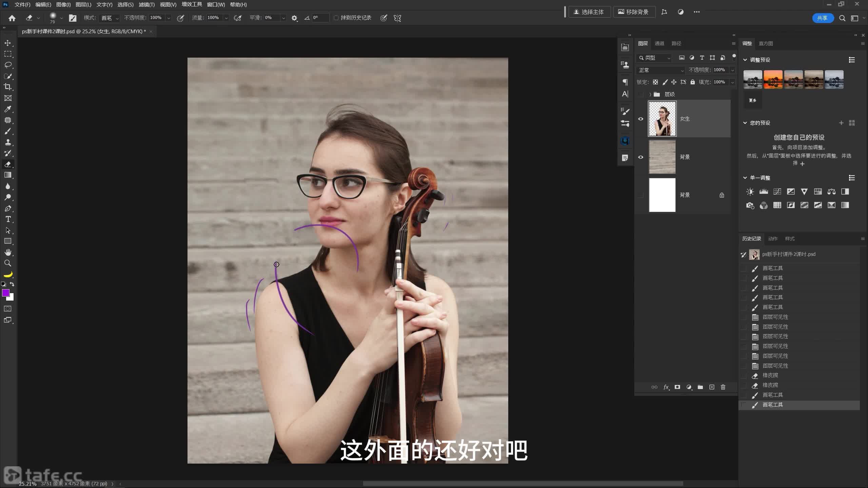
Task: Click the create new layer icon
Action: (712, 387)
